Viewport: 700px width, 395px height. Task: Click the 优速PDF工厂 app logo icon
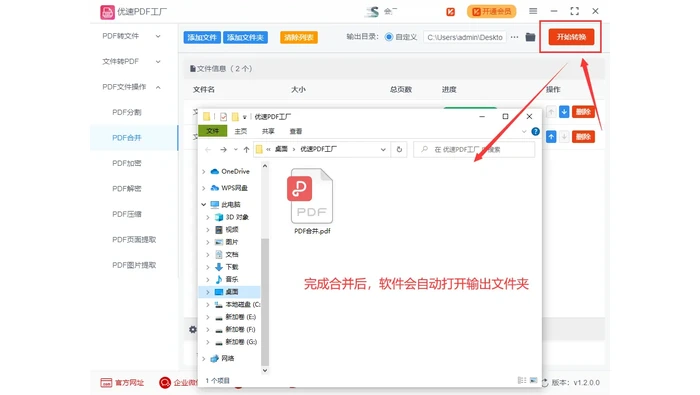tap(107, 12)
